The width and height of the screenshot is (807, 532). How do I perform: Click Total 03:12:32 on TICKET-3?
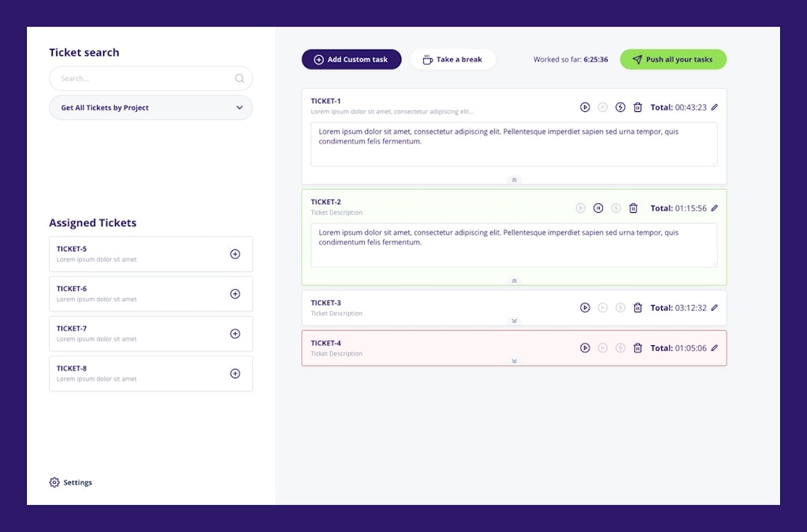coord(679,307)
